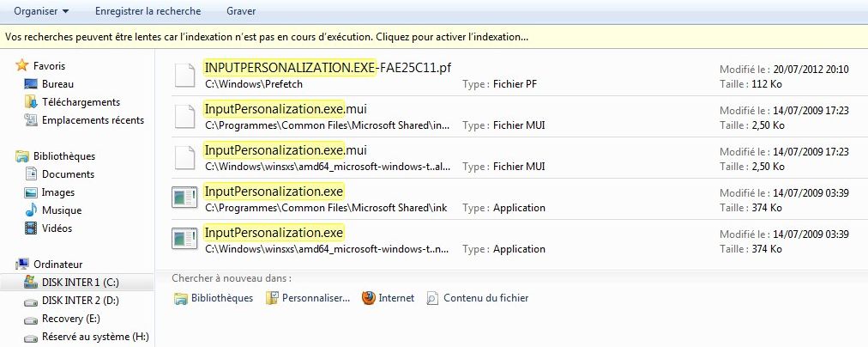
Task: Choose Personnaliser... search location
Action: click(x=316, y=298)
